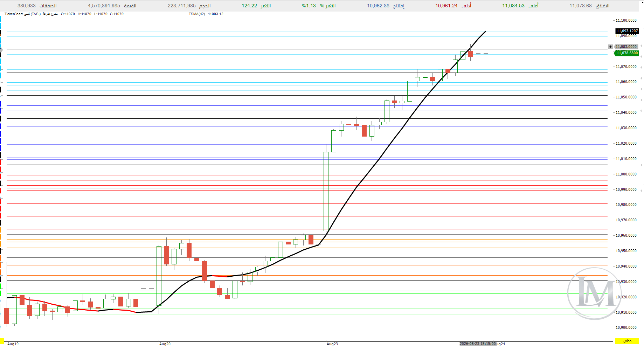Click the 10,950.0000 price axis label
644x346 pixels.
coord(626,251)
